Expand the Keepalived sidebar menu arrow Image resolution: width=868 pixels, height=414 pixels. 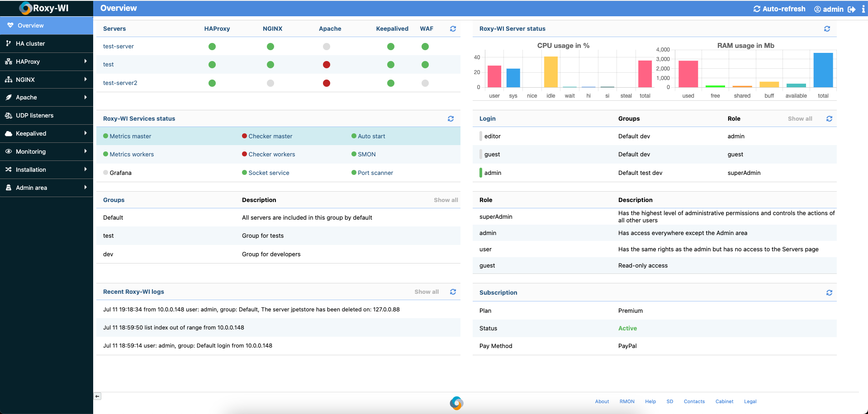click(x=85, y=133)
